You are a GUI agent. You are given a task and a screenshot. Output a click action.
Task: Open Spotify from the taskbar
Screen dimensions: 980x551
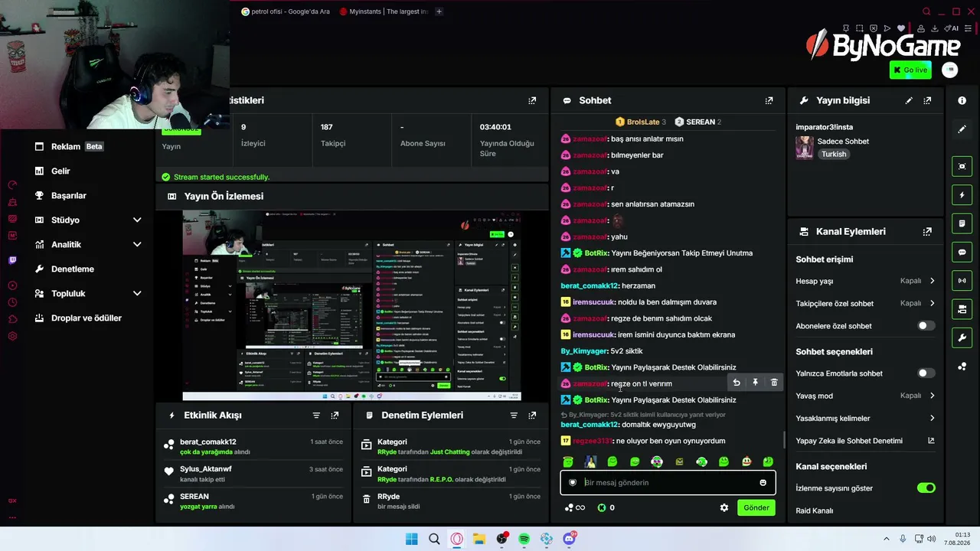pyautogui.click(x=524, y=539)
